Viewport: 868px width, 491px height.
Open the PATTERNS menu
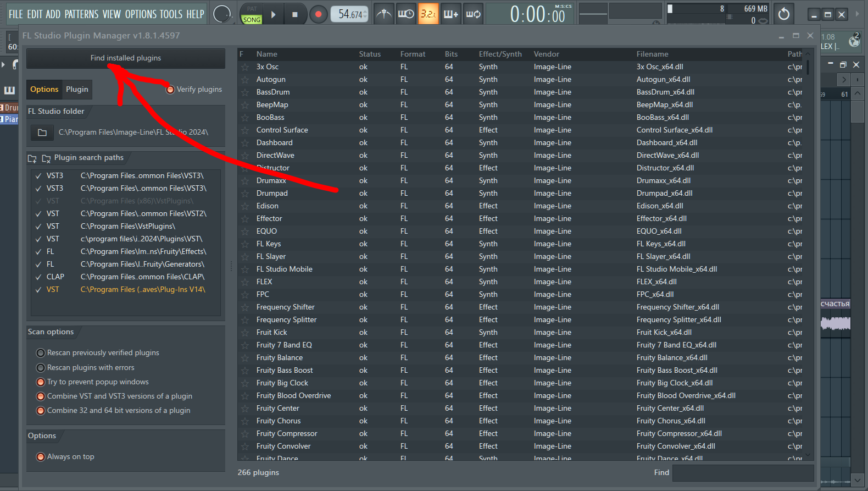(x=81, y=14)
